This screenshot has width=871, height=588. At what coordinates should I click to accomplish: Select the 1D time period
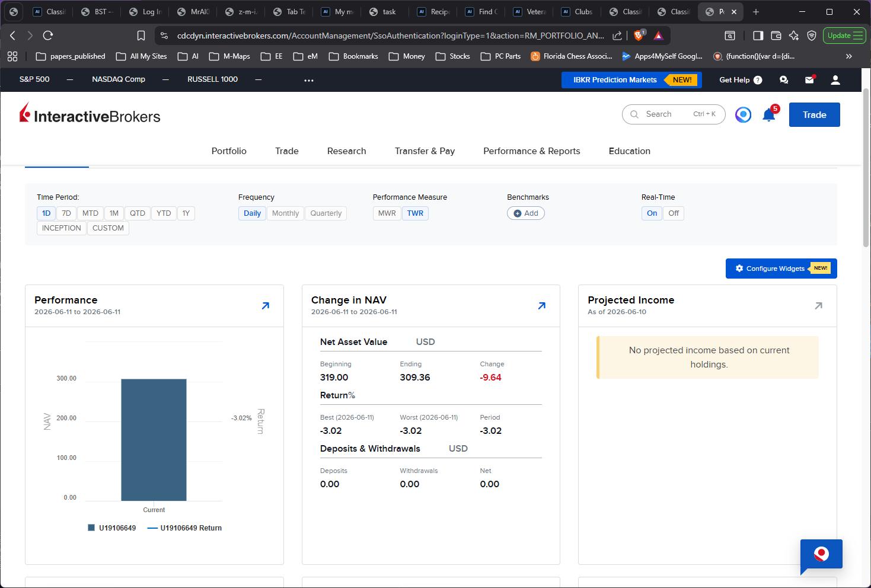pyautogui.click(x=46, y=213)
